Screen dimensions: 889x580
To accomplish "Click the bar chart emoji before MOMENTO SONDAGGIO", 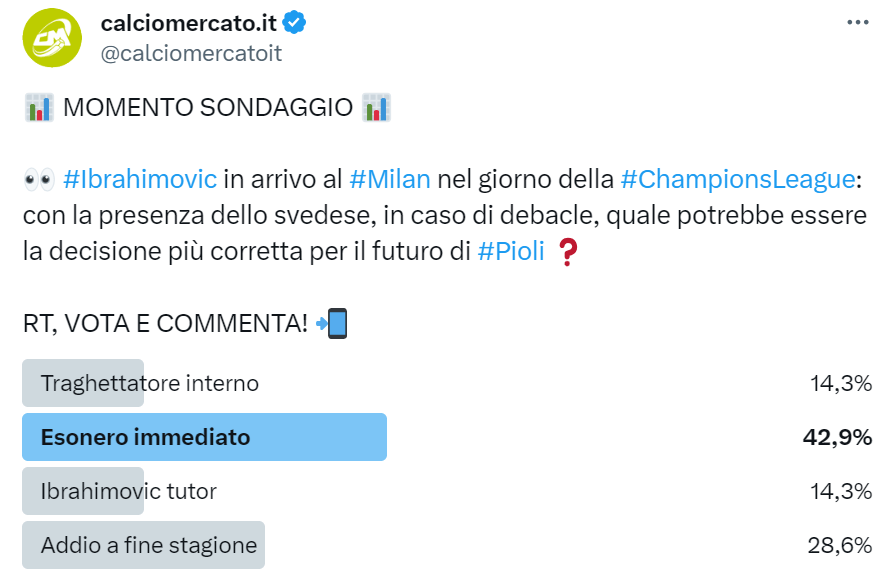I will click(37, 107).
